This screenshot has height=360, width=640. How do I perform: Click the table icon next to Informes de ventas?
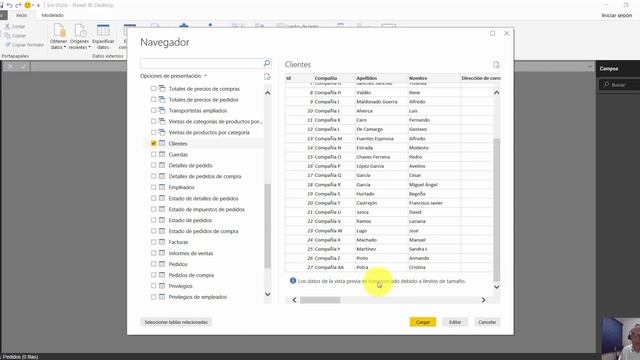[162, 253]
